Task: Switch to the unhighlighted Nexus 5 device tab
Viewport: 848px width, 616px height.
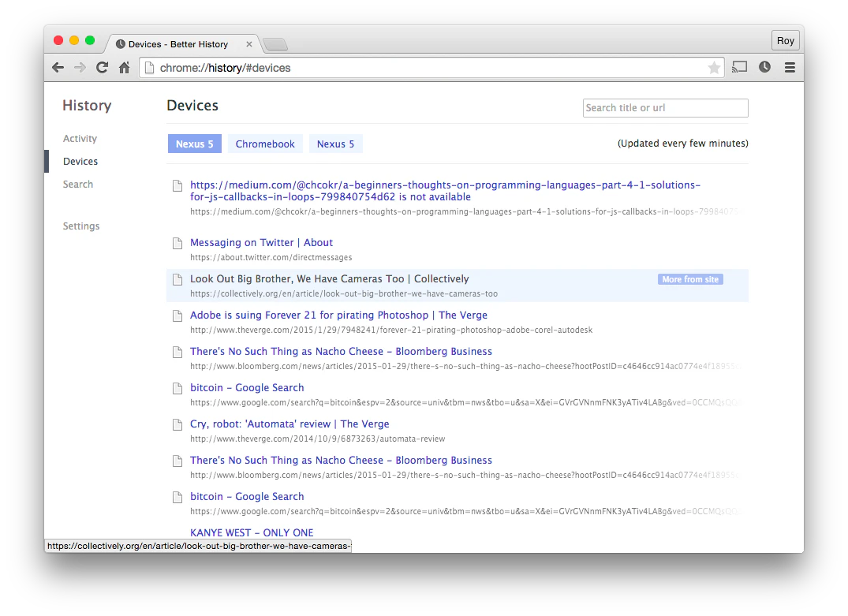Action: pyautogui.click(x=335, y=144)
